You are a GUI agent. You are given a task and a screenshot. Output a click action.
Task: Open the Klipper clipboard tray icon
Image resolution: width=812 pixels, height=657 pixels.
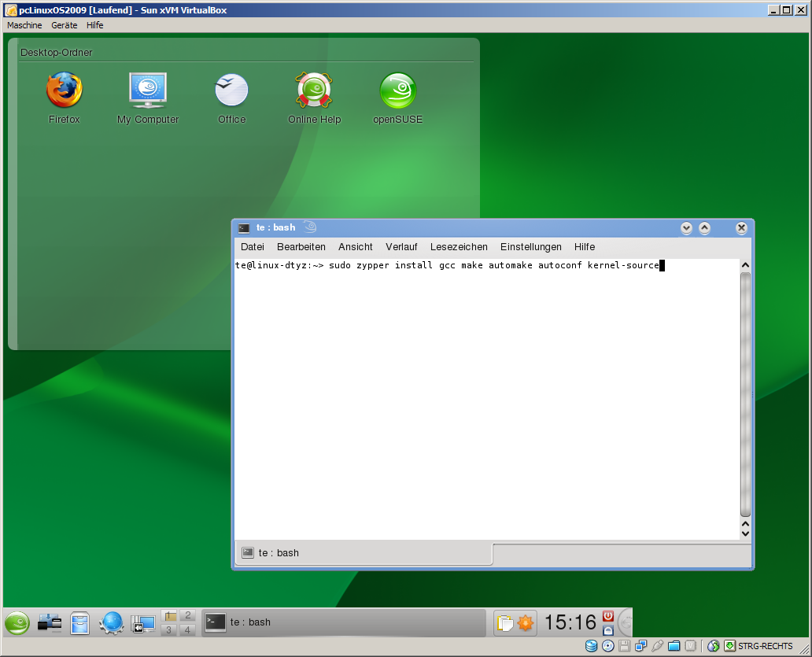pos(505,623)
